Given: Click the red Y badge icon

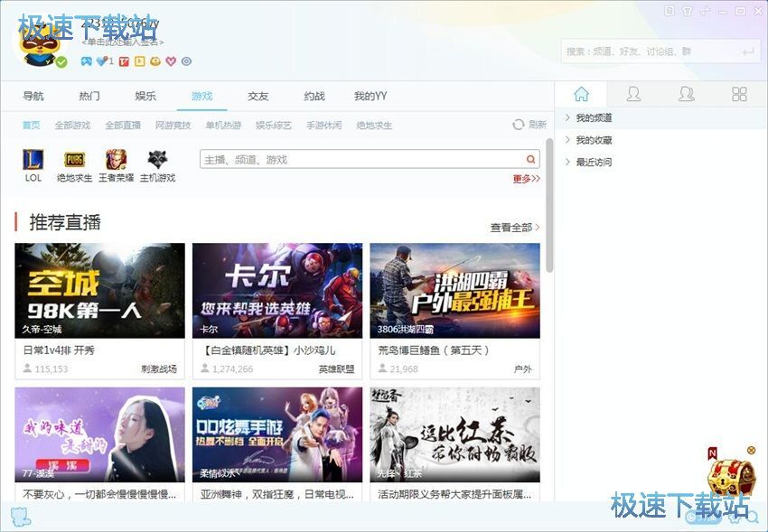Looking at the screenshot, I should click(124, 61).
